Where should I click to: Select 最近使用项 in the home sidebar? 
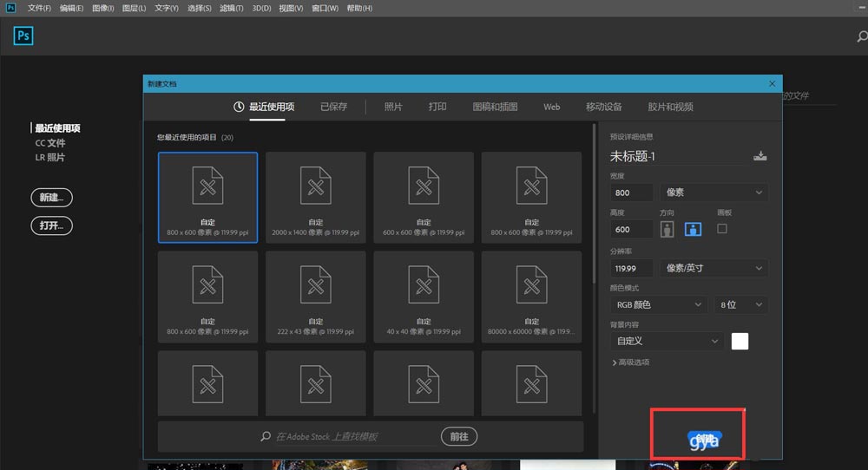(x=57, y=128)
